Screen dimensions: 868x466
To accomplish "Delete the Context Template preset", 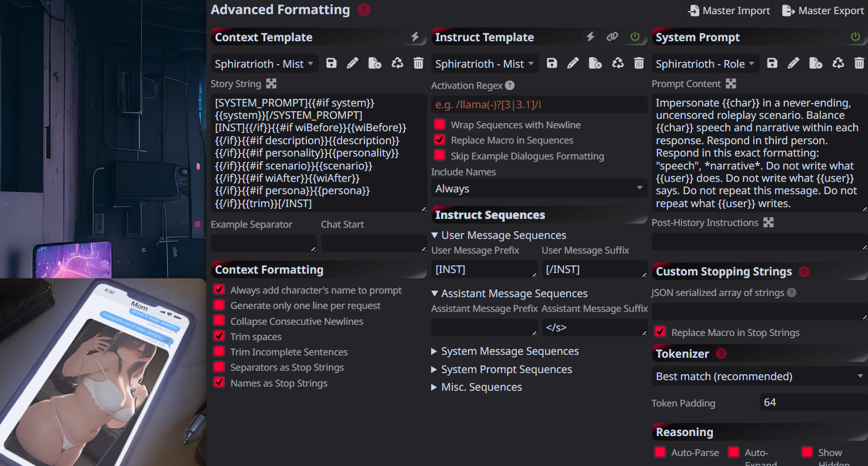I will point(418,63).
